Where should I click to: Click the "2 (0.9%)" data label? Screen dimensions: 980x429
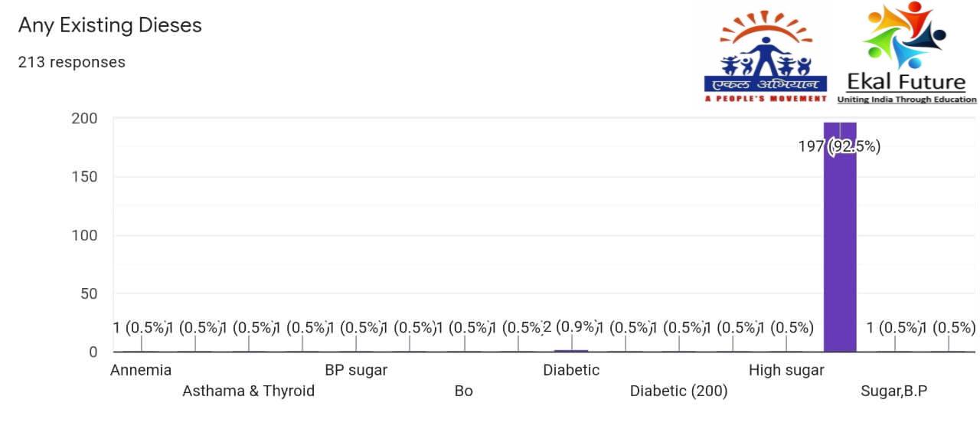(571, 327)
